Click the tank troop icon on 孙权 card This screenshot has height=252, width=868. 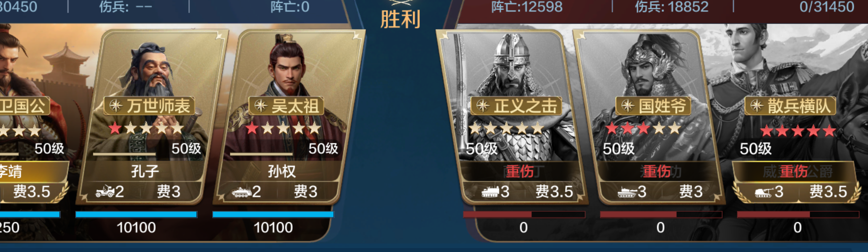coord(242,192)
